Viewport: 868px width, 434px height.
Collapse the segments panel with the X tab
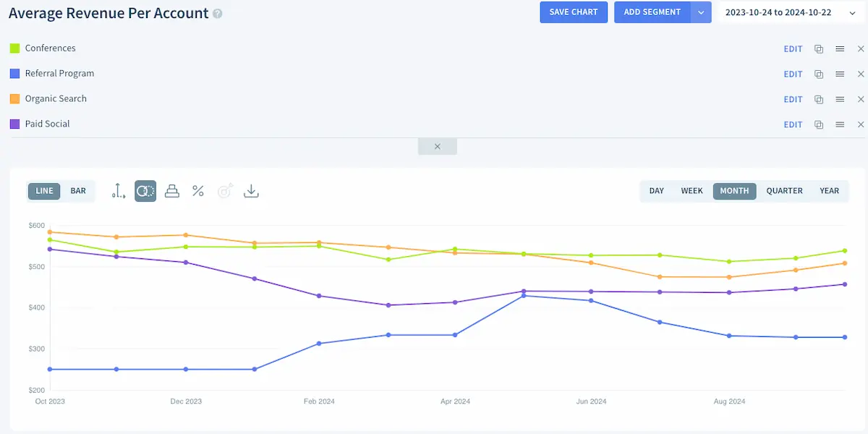tap(438, 146)
